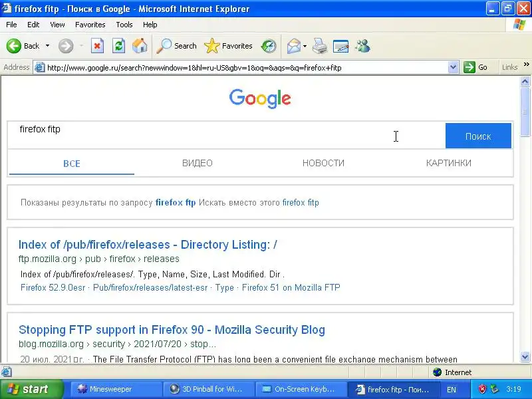The image size is (532, 399).
Task: Search instead for firefox fitp link
Action: tap(301, 203)
